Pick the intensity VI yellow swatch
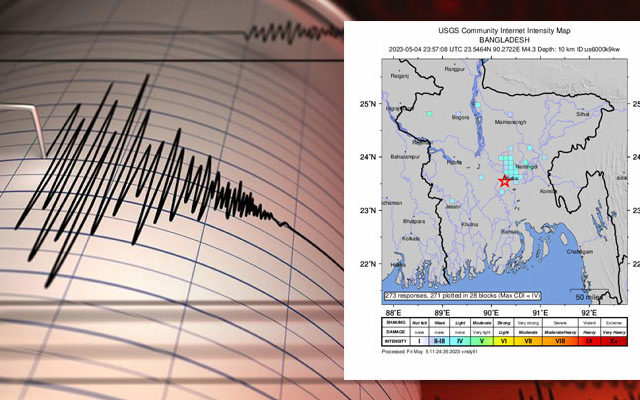Screen dimensions: 640x400 [x=504, y=341]
